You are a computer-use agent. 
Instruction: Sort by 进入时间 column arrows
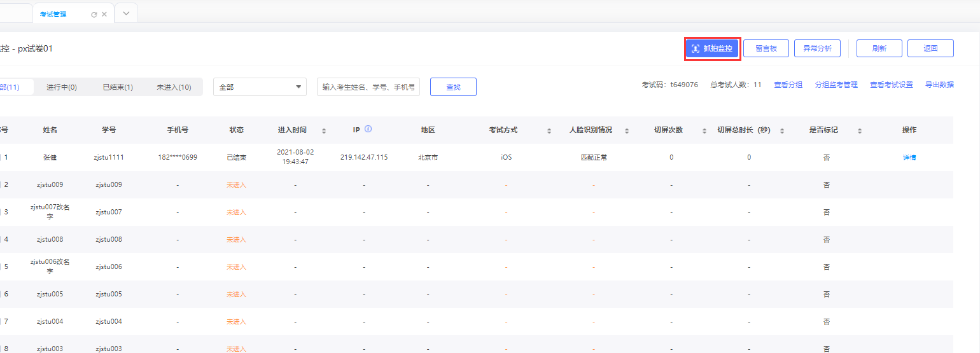pos(324,130)
